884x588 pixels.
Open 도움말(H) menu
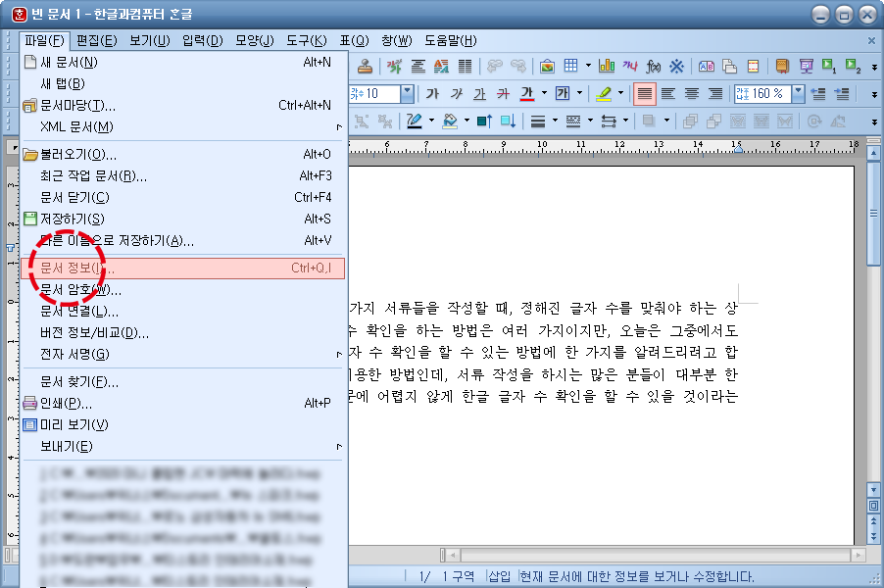451,40
